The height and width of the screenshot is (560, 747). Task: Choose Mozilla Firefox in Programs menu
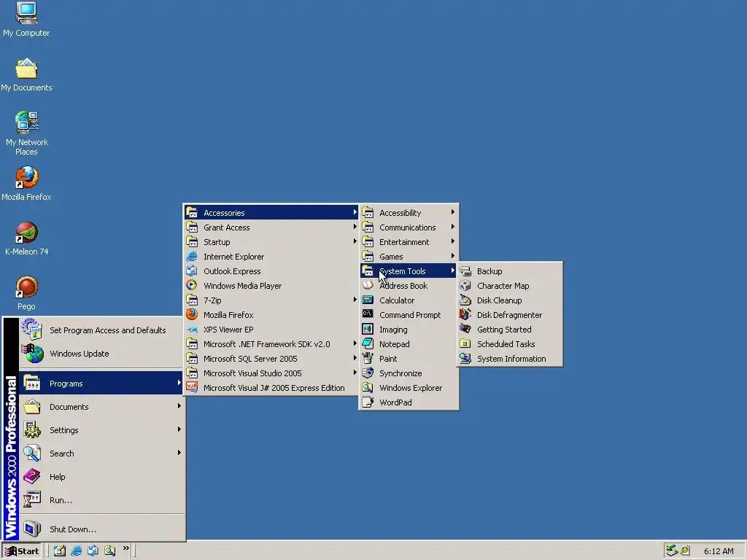point(271,315)
